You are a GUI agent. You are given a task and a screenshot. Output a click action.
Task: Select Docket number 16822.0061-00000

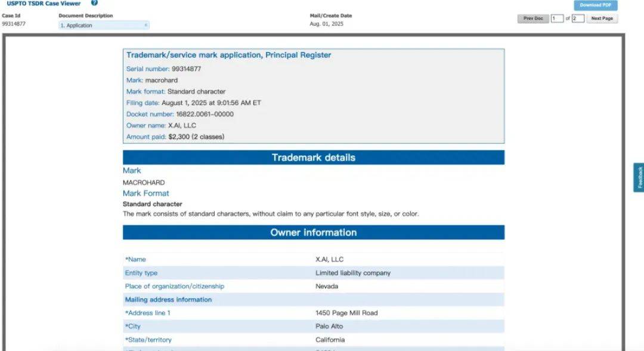(180, 114)
